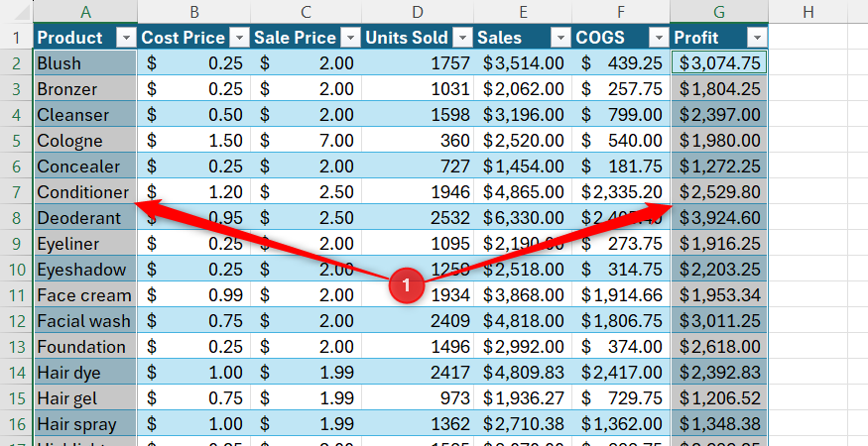Viewport: 868px width, 446px height.
Task: Click the Cleanser product cell
Action: [x=85, y=115]
